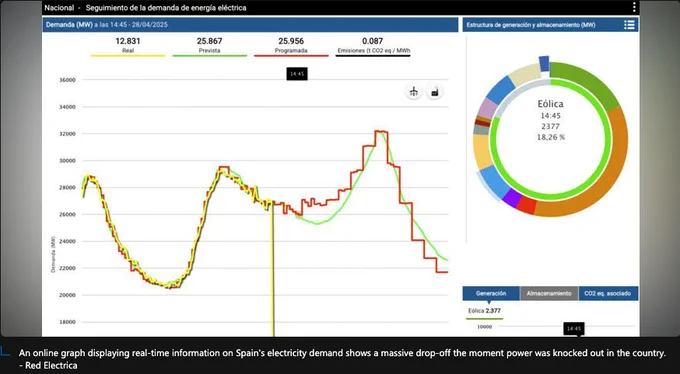Select the small protruding dark blue segment
The image size is (680, 374).
coord(544,63)
